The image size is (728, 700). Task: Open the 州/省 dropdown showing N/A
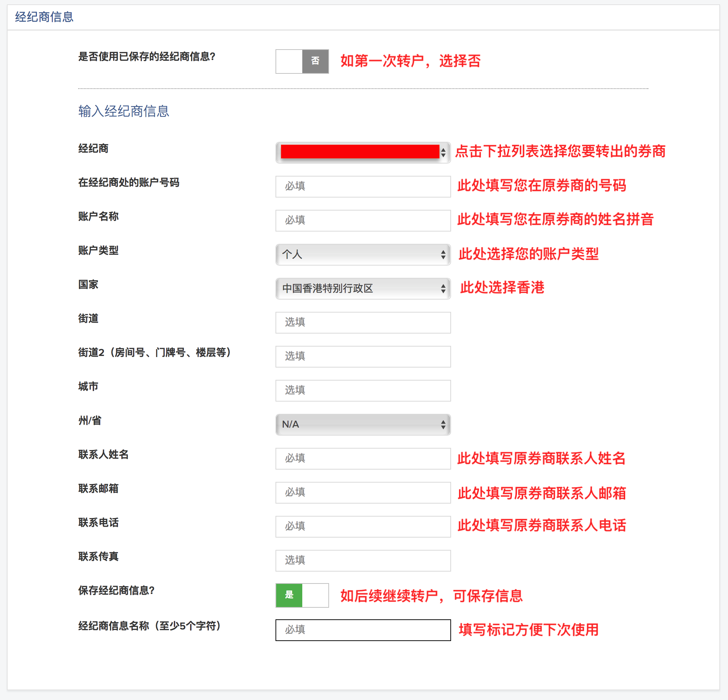(363, 424)
